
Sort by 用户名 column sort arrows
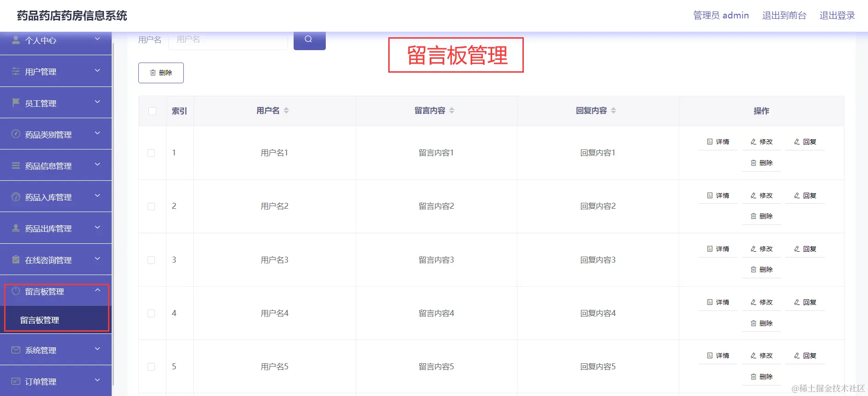286,110
